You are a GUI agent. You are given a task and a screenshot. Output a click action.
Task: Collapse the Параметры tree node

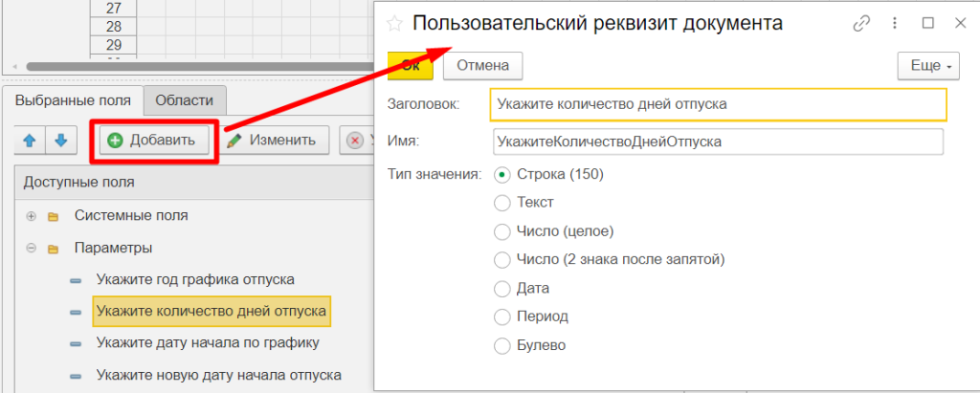point(31,248)
